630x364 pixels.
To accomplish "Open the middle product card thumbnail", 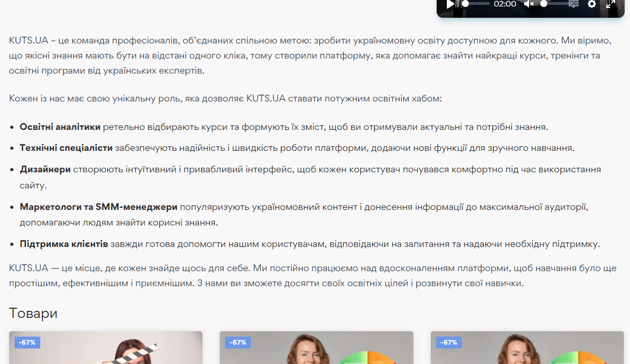I will pyautogui.click(x=316, y=349).
